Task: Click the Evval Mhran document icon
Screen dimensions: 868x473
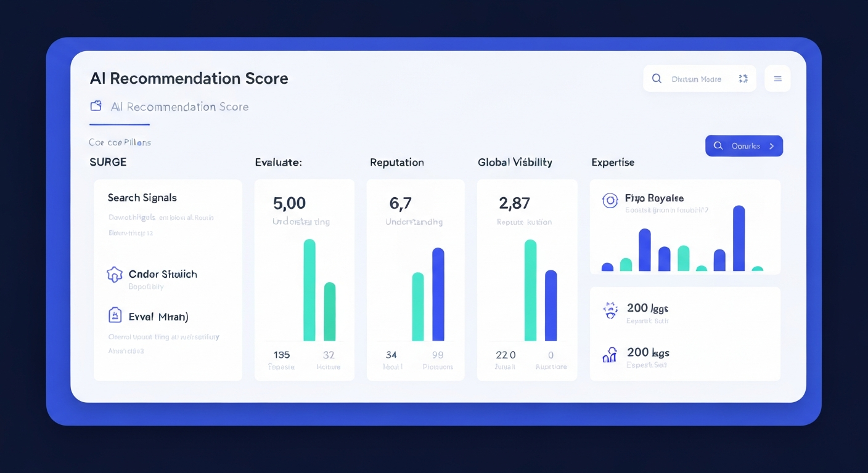Action: tap(115, 315)
